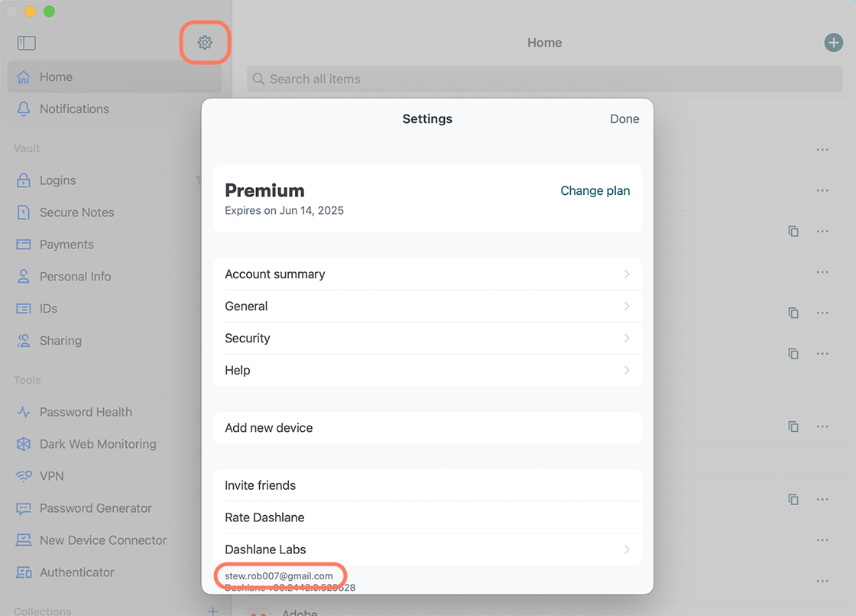Open New Device Connector
Image resolution: width=856 pixels, height=616 pixels.
[102, 540]
